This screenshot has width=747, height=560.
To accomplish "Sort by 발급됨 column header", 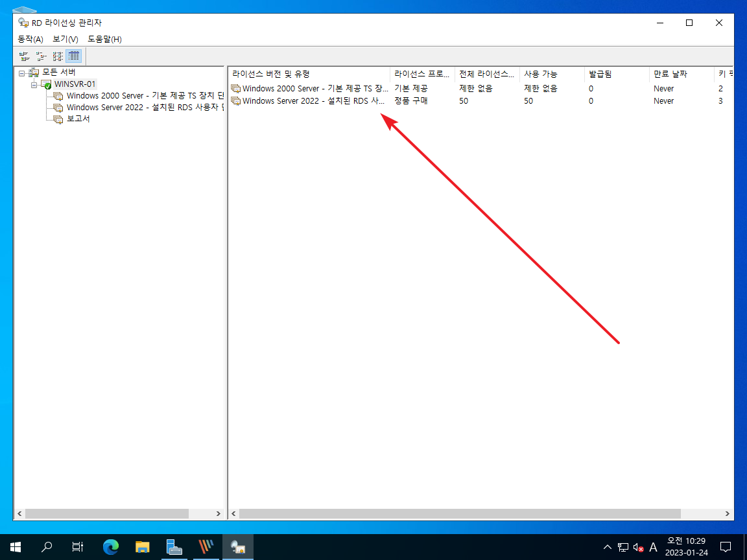I will coord(617,75).
